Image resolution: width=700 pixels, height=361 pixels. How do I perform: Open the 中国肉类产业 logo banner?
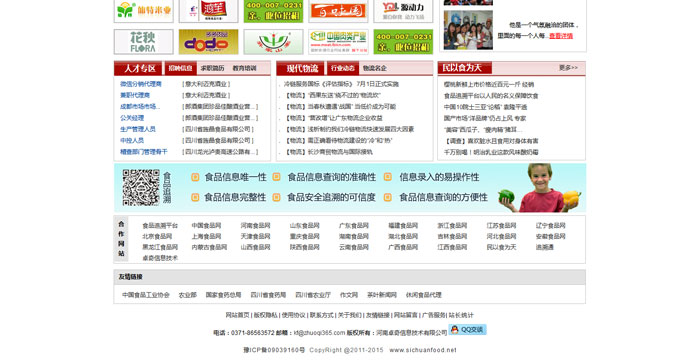tap(338, 42)
